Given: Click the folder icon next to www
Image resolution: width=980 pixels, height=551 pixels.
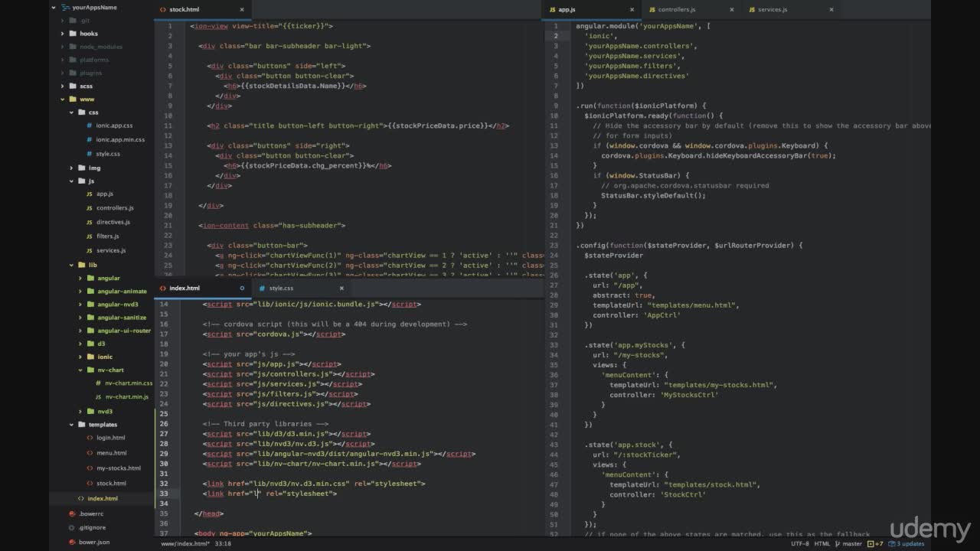Looking at the screenshot, I should click(72, 99).
